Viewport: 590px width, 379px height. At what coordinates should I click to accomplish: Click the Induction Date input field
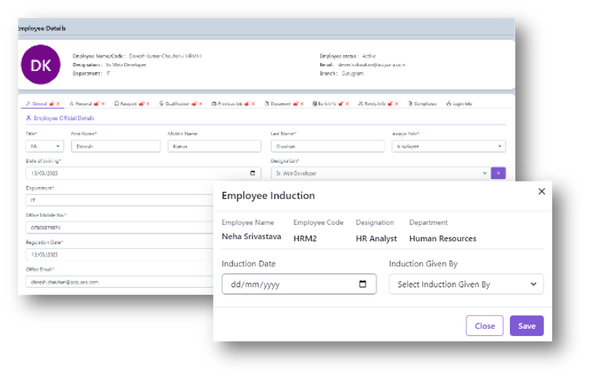(x=299, y=284)
